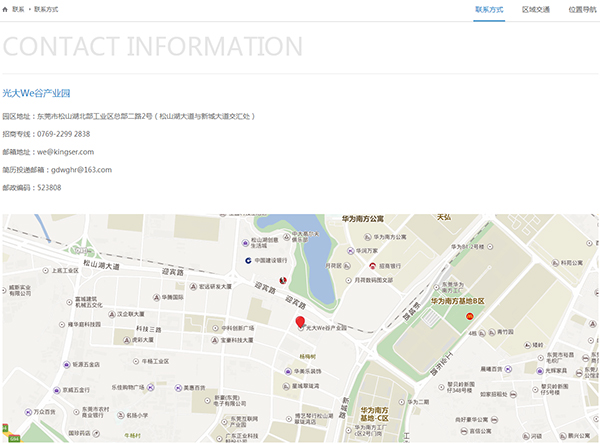The image size is (600, 444).
Task: Click the 宝豪科技大厦 building icon
Action: click(215, 340)
